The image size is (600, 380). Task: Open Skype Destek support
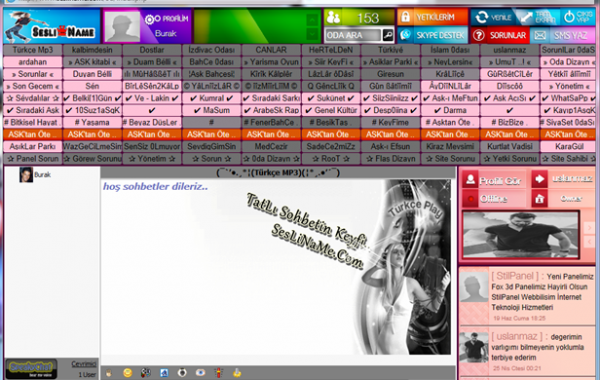click(x=432, y=35)
